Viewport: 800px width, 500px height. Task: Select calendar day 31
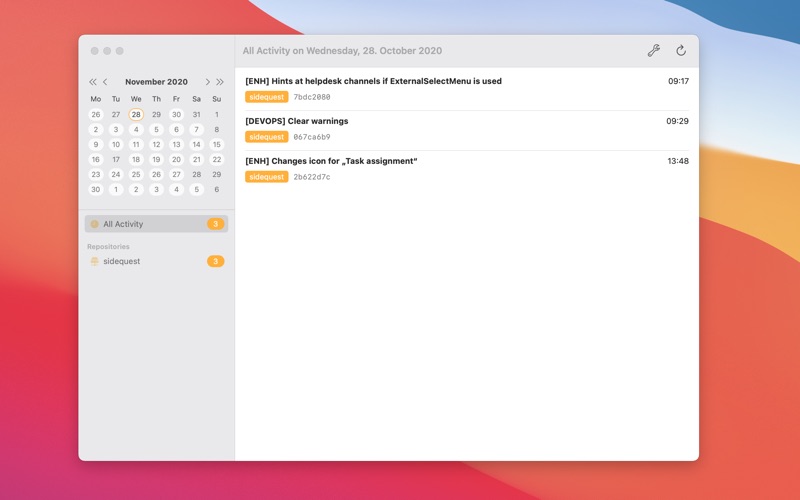click(x=196, y=114)
